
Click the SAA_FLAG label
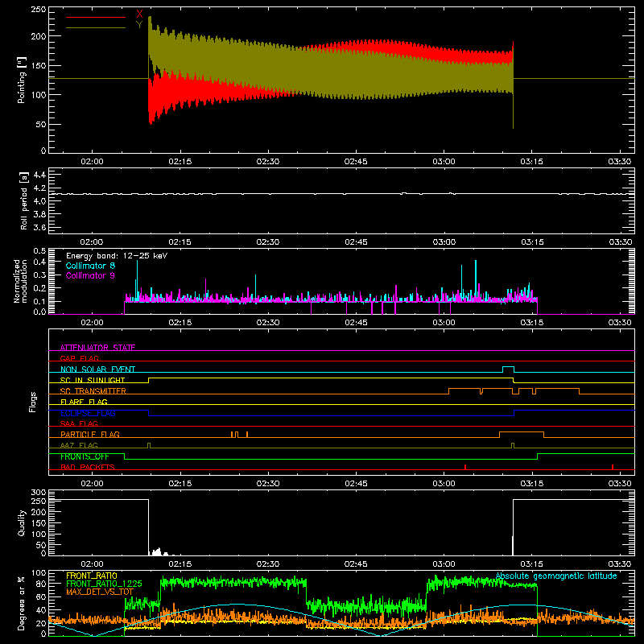click(x=79, y=423)
